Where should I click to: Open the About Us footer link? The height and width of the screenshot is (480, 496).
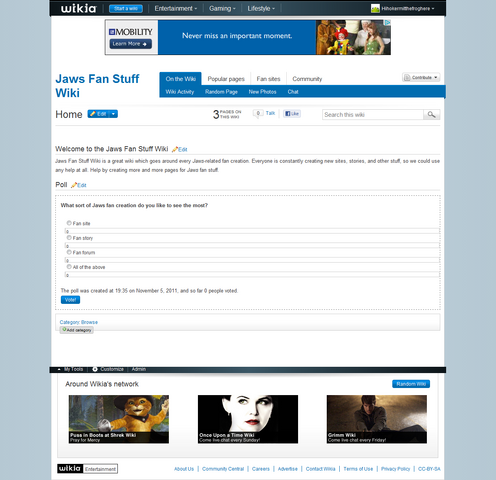click(184, 469)
